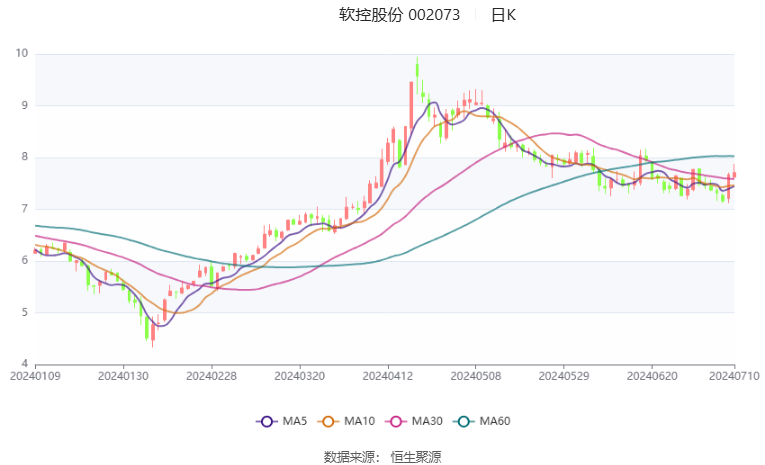Image resolution: width=765 pixels, height=465 pixels.
Task: Click the y-axis value 7
Action: [x=25, y=209]
